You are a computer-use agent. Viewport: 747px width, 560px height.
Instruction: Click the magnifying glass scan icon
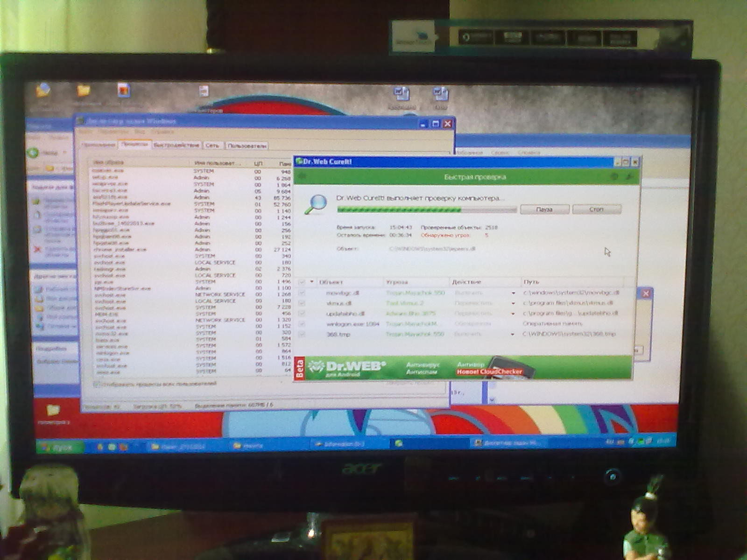(x=316, y=204)
